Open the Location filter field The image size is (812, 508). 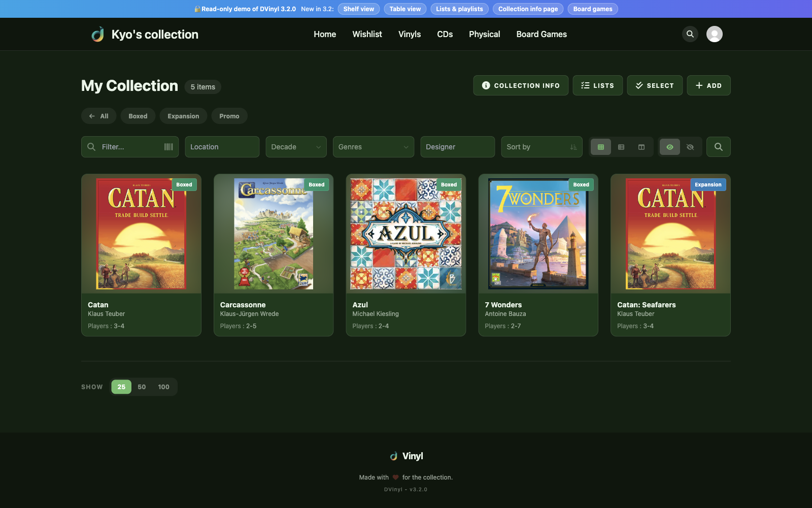pyautogui.click(x=222, y=147)
